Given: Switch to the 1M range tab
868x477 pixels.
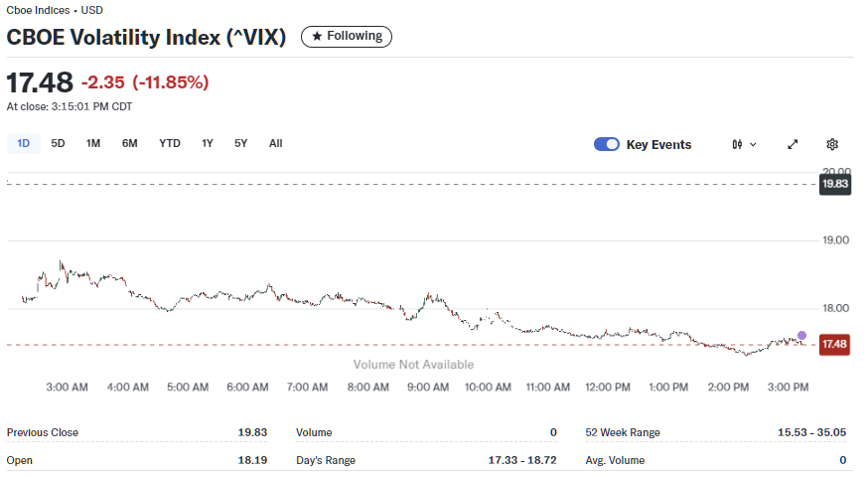Looking at the screenshot, I should [93, 143].
